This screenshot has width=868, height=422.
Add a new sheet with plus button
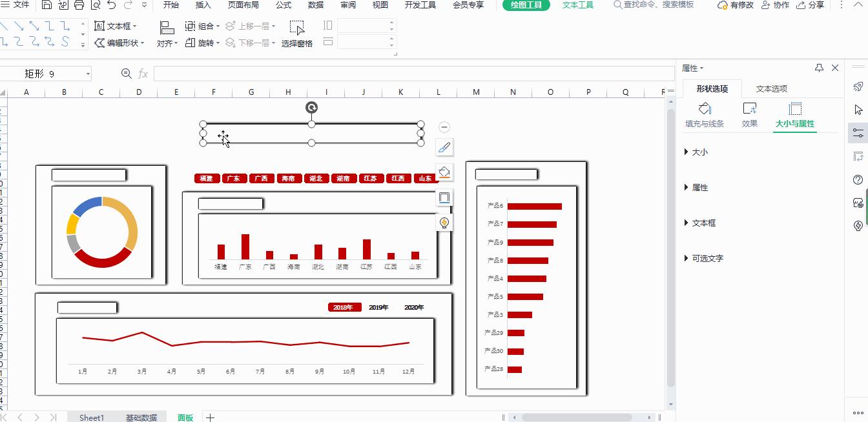210,417
